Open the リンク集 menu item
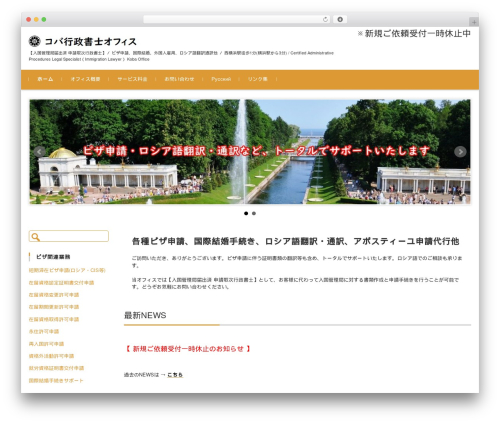This screenshot has height=423, width=500. [x=257, y=79]
